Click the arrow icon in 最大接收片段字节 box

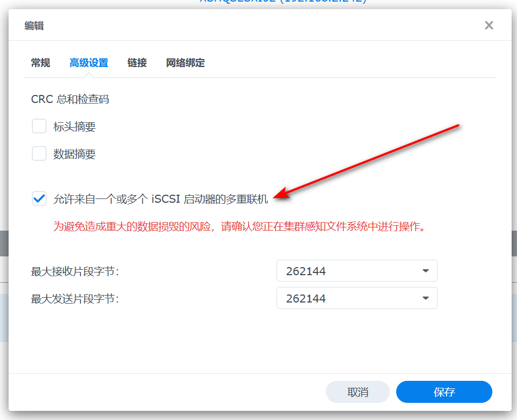pos(426,271)
